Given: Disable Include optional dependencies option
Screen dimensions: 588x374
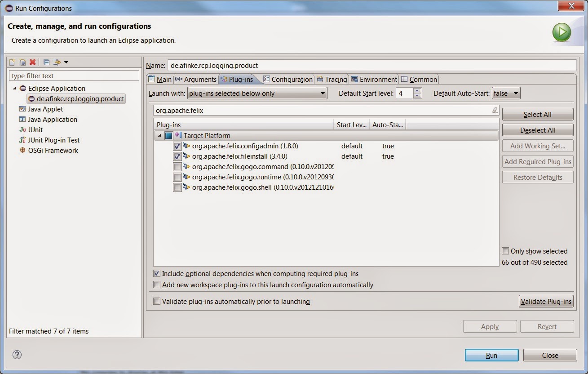Looking at the screenshot, I should (157, 273).
